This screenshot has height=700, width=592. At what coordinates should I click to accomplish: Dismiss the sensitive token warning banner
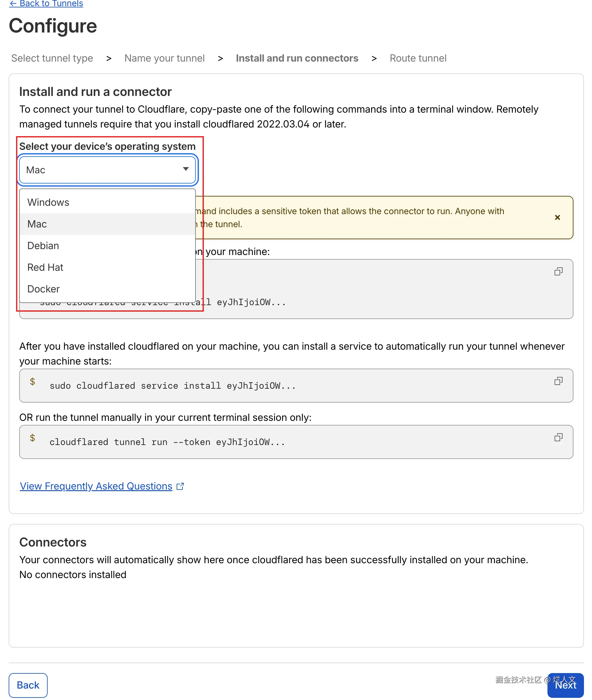click(557, 218)
